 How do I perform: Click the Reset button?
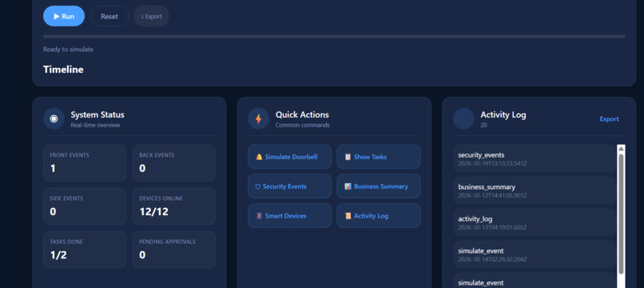tap(109, 17)
